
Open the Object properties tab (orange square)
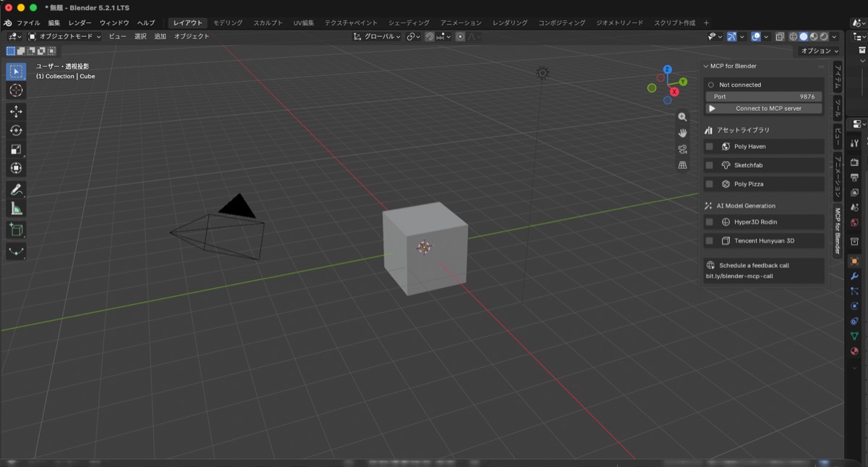tap(854, 261)
